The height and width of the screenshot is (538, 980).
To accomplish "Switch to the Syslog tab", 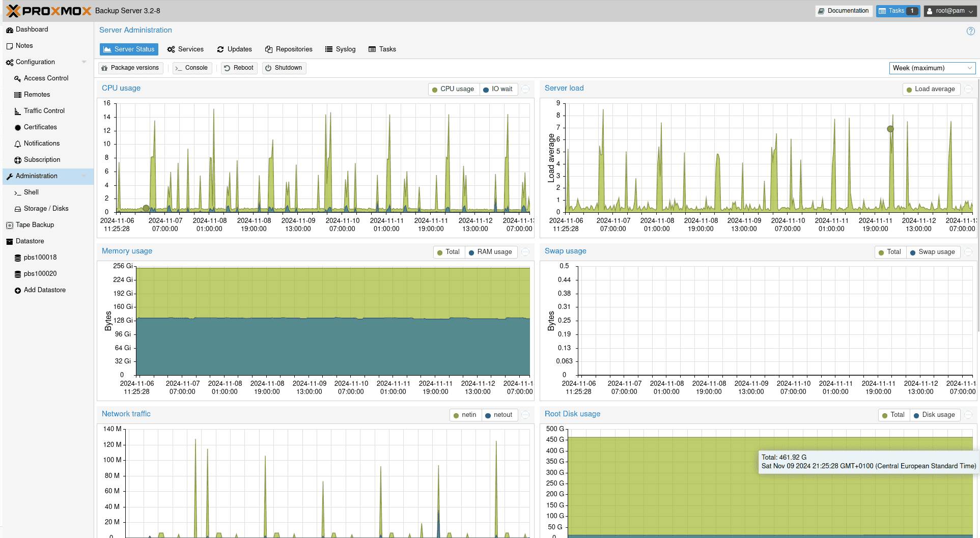I will click(340, 49).
